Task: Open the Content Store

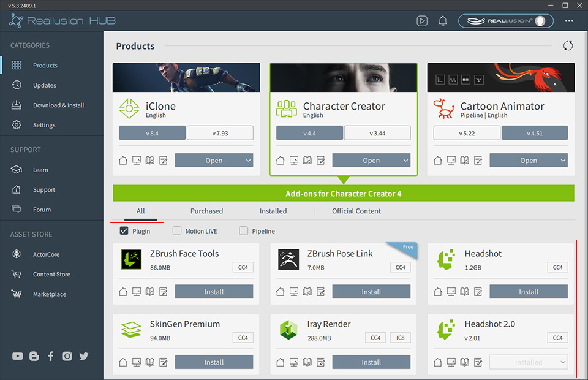Action: tap(51, 274)
